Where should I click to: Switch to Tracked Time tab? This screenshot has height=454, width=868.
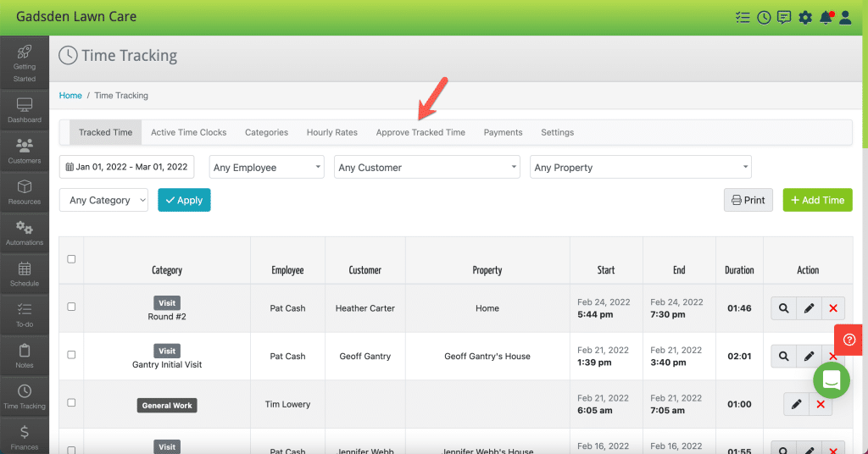(106, 133)
